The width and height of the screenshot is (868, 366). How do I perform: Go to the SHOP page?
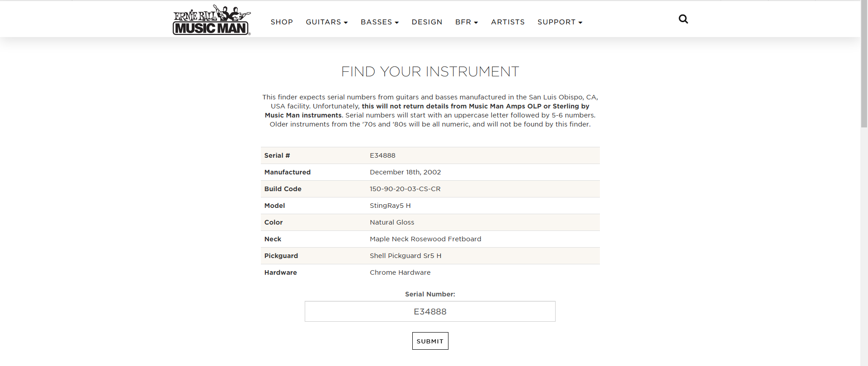tap(282, 22)
